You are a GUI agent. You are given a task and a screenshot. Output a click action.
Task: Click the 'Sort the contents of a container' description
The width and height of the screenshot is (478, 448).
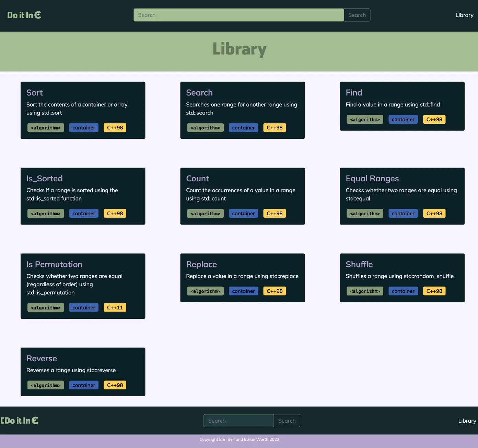(x=77, y=109)
